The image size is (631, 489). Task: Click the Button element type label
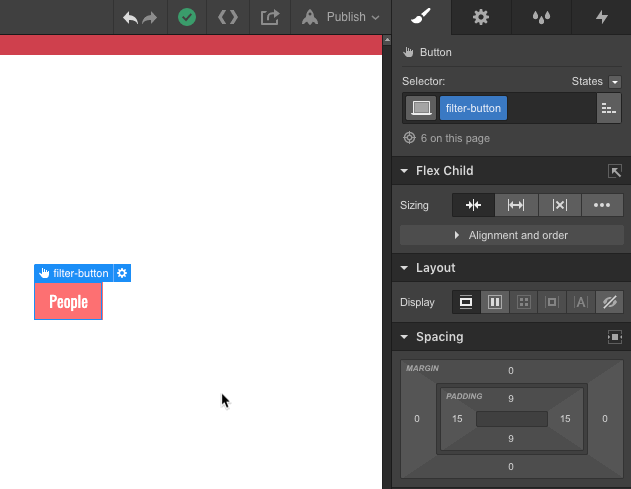(x=435, y=52)
